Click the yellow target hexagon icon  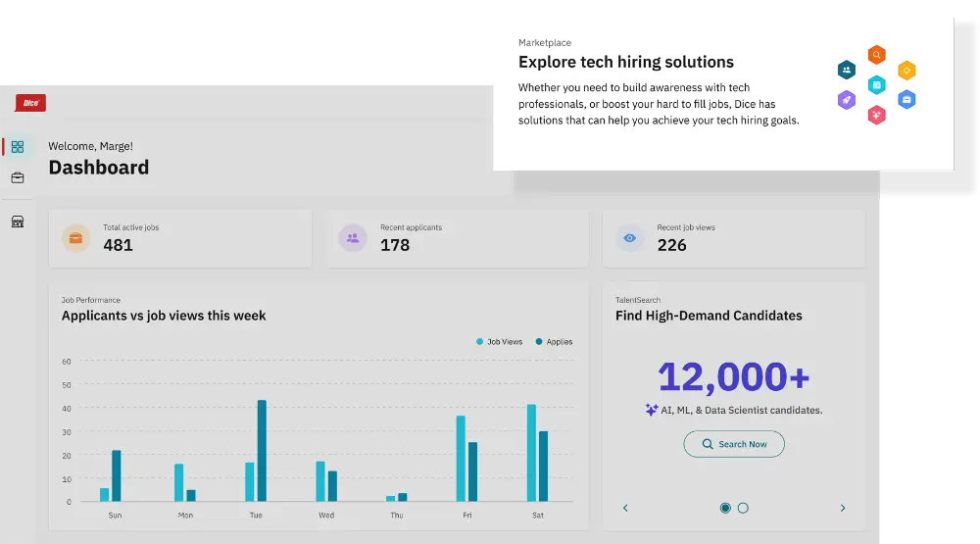(x=907, y=70)
